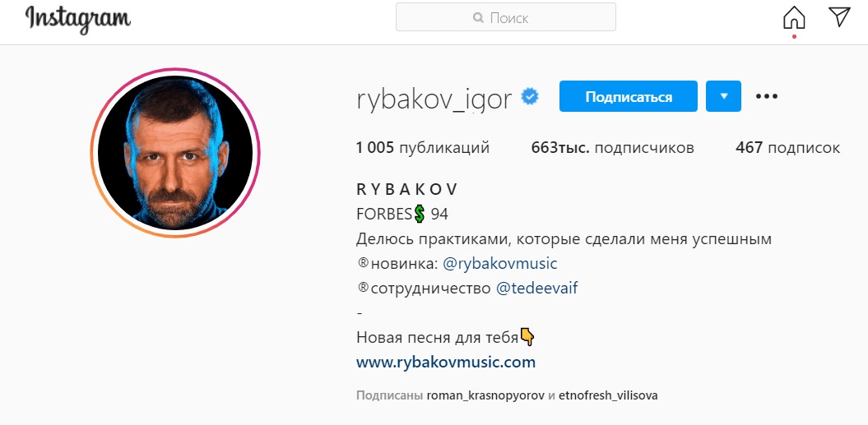Click the dollar emoji next to FORBES
Image resolution: width=868 pixels, height=425 pixels.
pyautogui.click(x=420, y=214)
